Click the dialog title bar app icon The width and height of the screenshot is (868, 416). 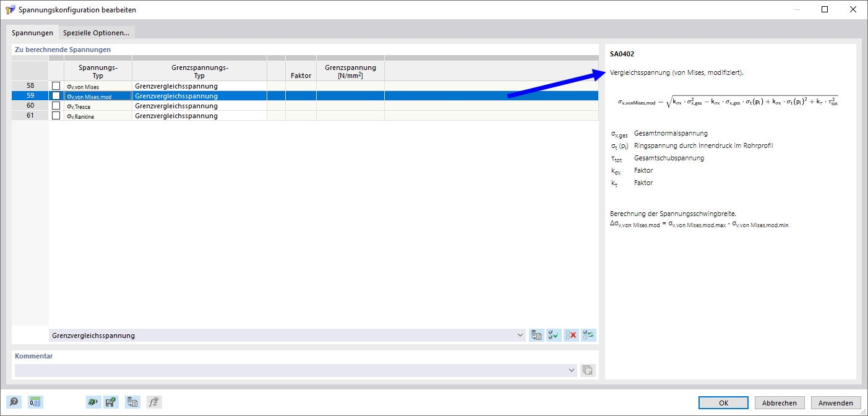[10, 10]
